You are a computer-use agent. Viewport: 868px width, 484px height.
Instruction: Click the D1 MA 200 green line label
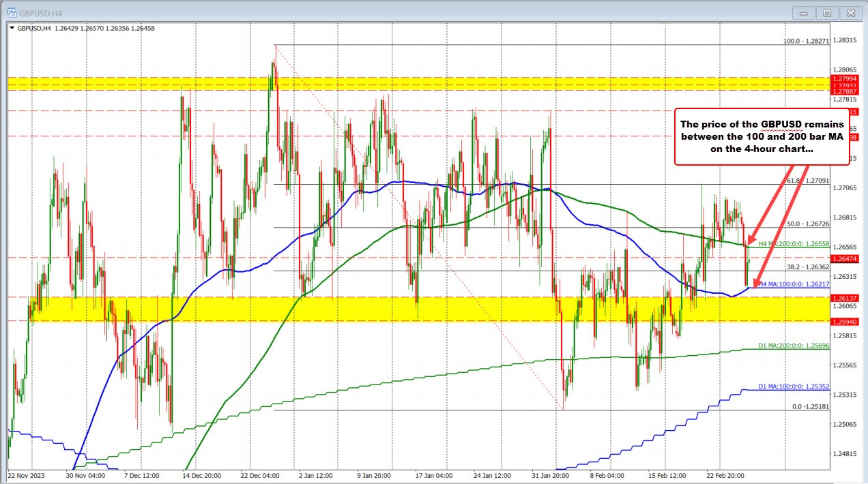[793, 346]
